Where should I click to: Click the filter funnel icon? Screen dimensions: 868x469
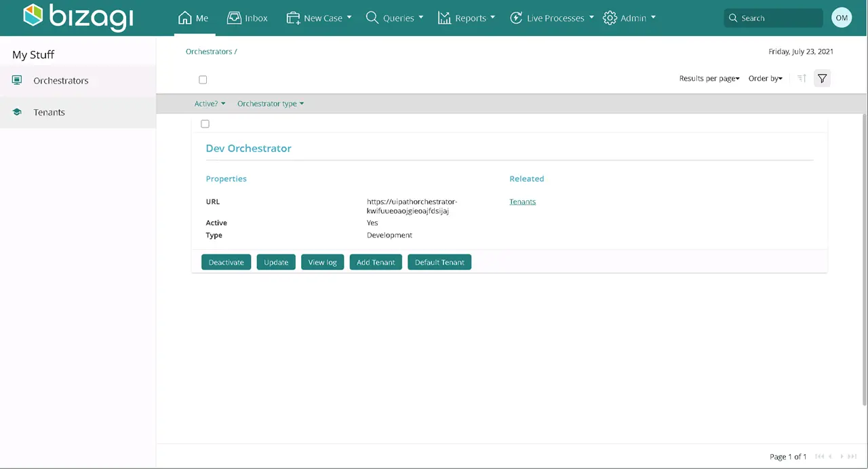[x=822, y=79]
